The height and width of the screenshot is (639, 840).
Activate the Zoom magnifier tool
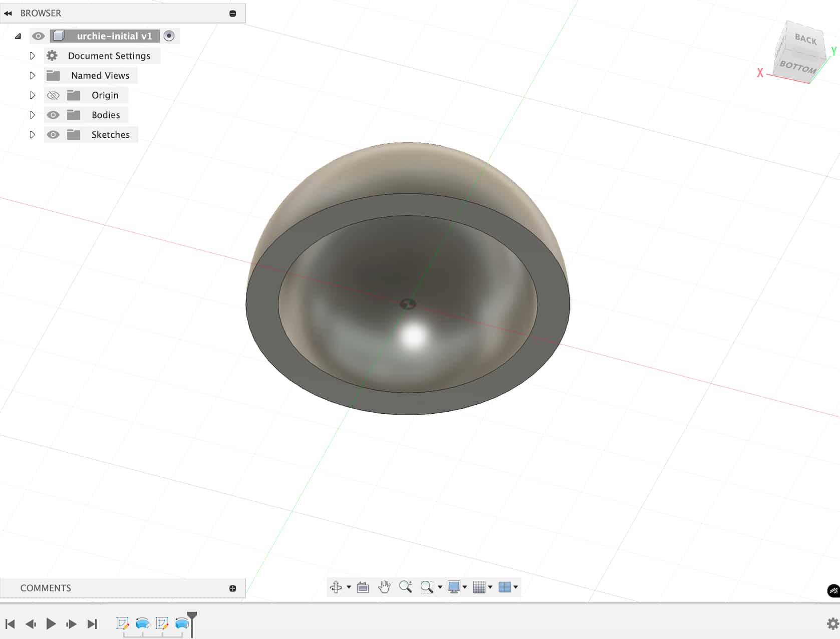coord(406,587)
